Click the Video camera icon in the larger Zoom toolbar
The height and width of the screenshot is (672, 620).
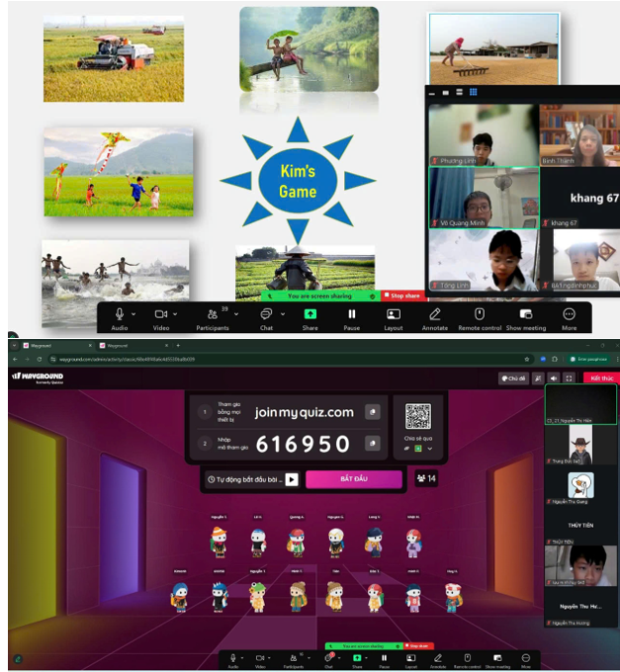159,314
